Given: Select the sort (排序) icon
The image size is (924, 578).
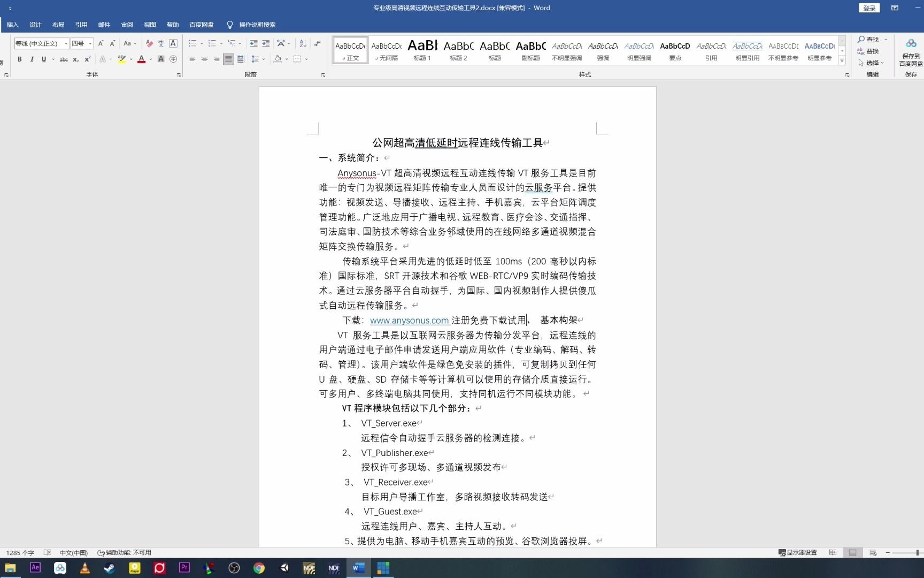Looking at the screenshot, I should tap(302, 43).
